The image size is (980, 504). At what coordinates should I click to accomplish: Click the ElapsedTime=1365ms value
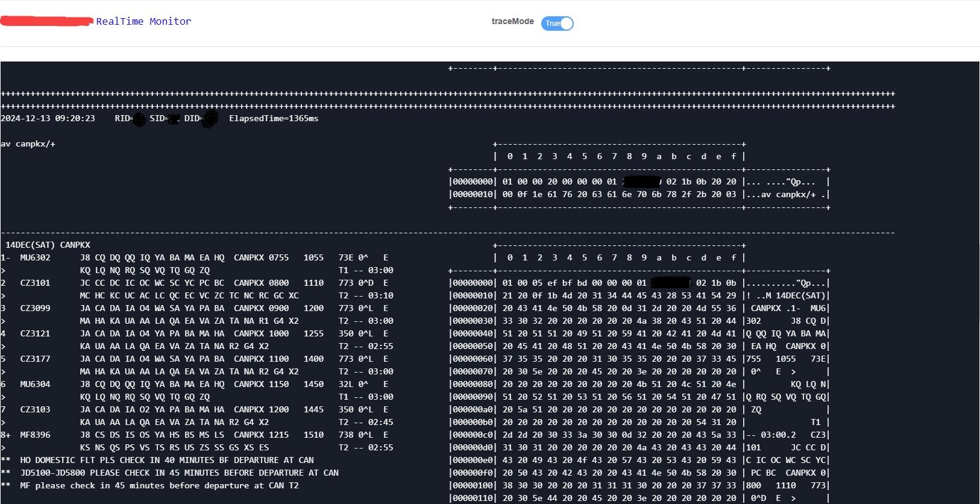click(274, 118)
